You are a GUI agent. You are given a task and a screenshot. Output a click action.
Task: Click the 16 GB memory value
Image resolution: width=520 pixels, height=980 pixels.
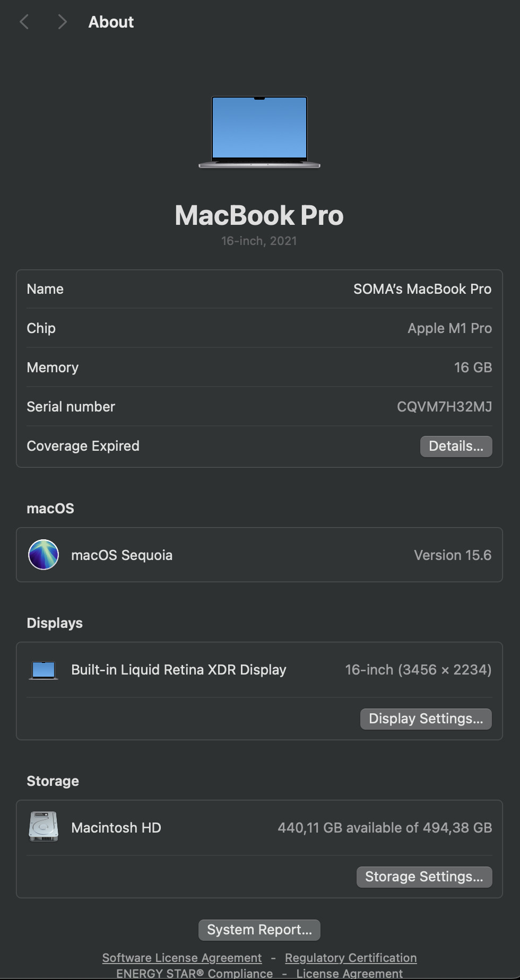(473, 367)
